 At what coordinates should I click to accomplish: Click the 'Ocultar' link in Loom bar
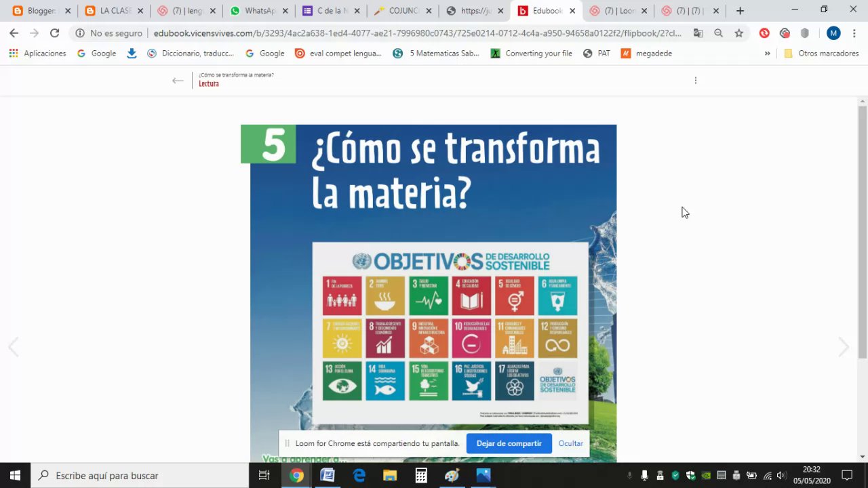tap(570, 443)
